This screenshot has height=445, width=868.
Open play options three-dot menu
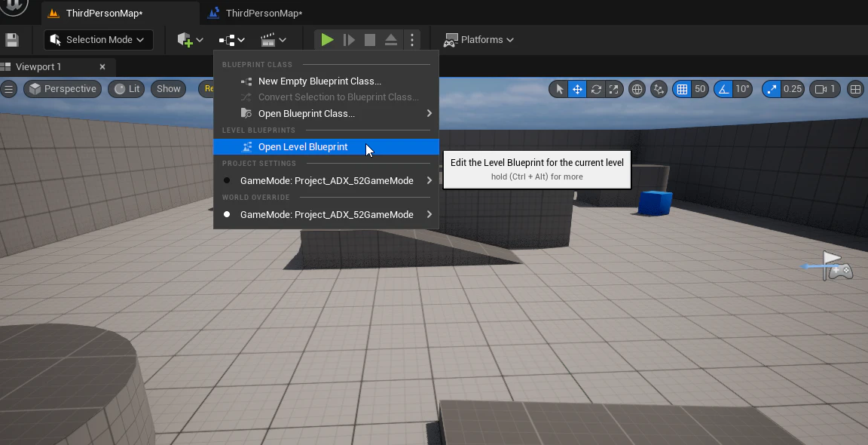coord(412,40)
